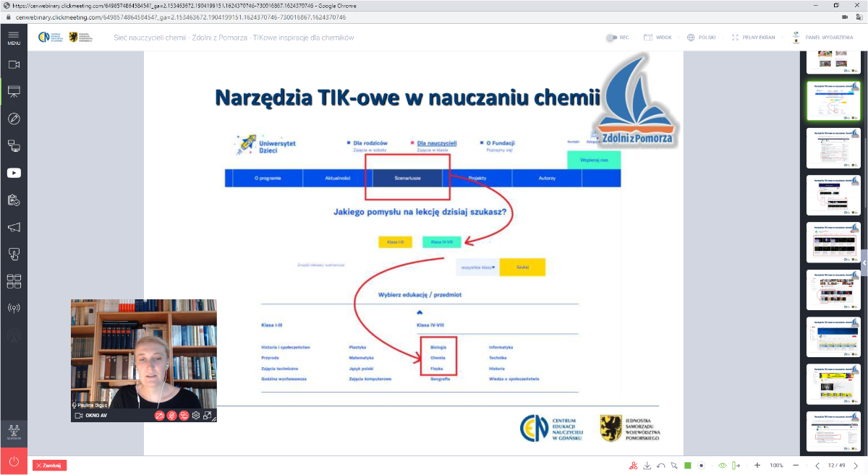Open the screen sharing sidebar icon
868x475 pixels.
[14, 145]
